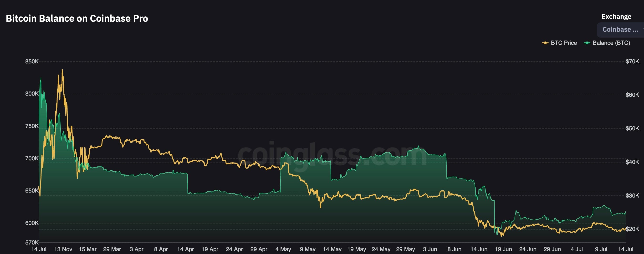Viewport: 644px width, 254px height.
Task: Click the yellow BTC Price legend marker
Action: click(x=545, y=43)
